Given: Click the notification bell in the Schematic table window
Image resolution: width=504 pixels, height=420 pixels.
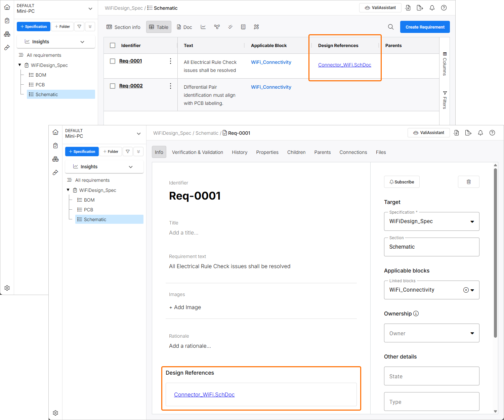Looking at the screenshot, I should click(x=432, y=8).
